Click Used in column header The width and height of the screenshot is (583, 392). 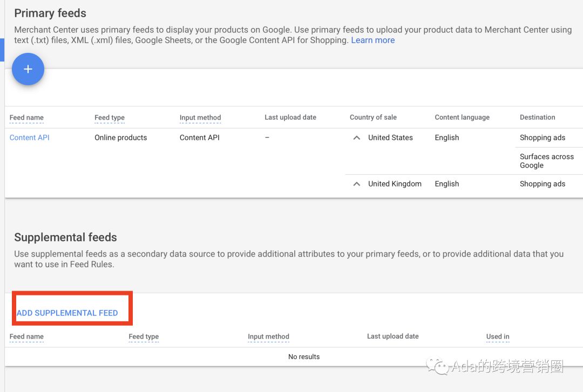tap(497, 336)
